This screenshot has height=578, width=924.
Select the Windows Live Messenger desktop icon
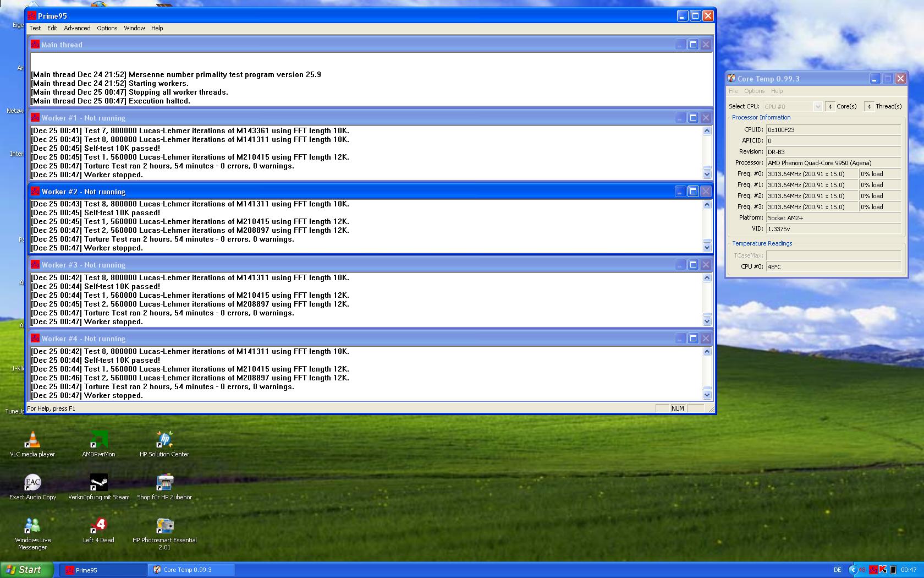32,533
